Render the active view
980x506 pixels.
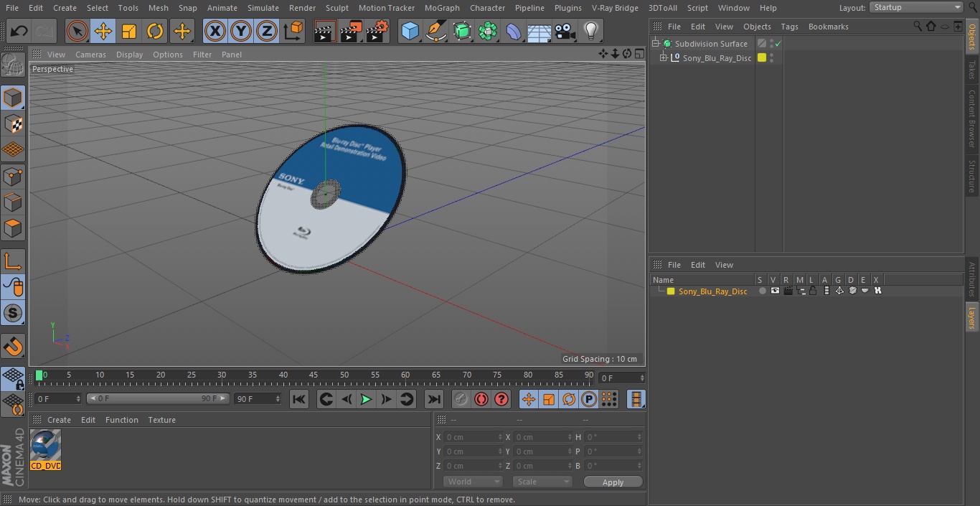pyautogui.click(x=325, y=32)
